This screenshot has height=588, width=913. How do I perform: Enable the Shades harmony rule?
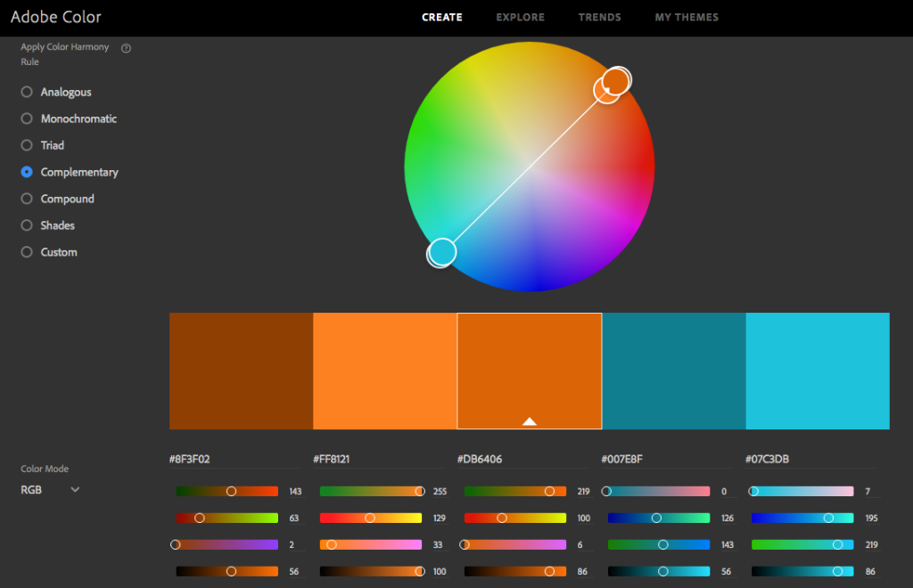pos(27,225)
